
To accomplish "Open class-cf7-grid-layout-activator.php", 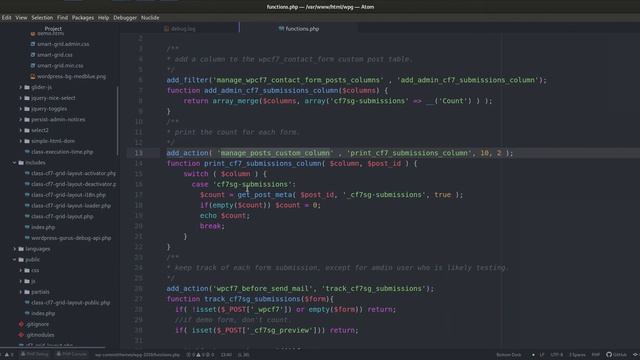I will coord(73,173).
